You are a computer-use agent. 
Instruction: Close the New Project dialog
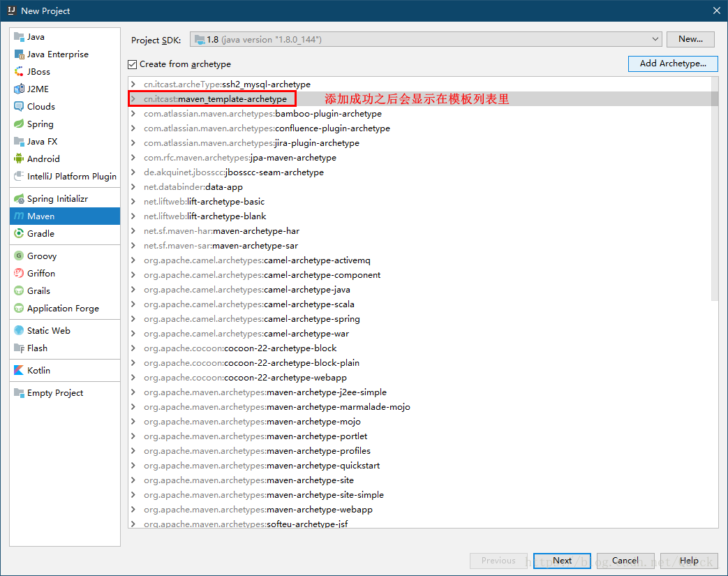(716, 10)
